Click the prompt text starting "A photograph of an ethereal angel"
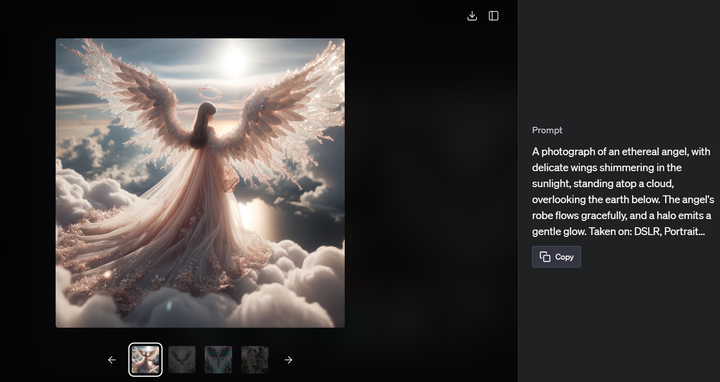Screen dimensions: 720x382 [623, 191]
